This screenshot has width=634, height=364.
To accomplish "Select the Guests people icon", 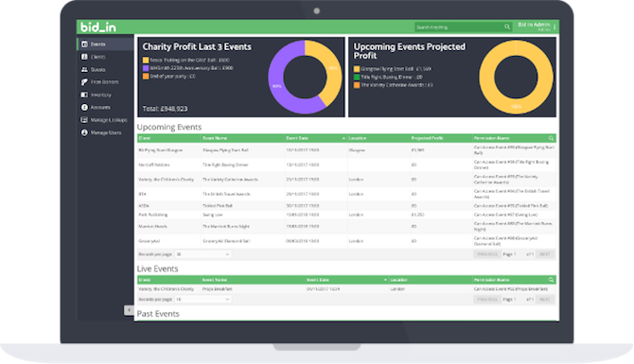I will pos(84,69).
